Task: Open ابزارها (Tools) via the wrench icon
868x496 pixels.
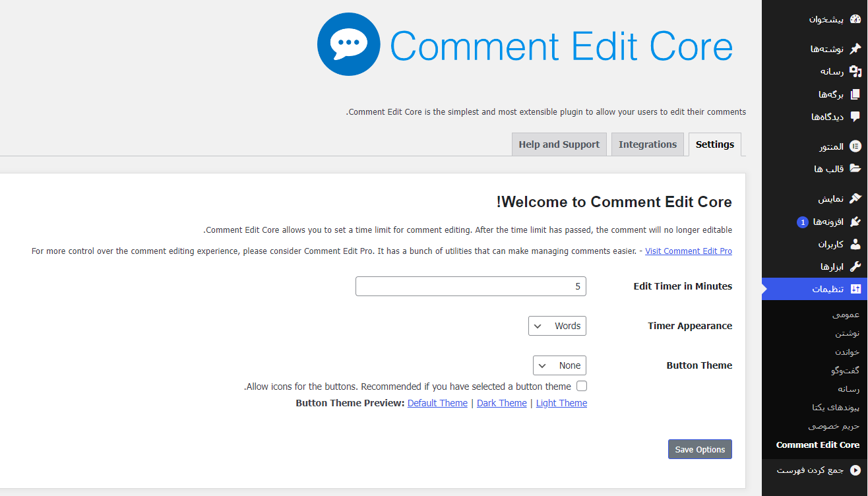Action: point(855,266)
